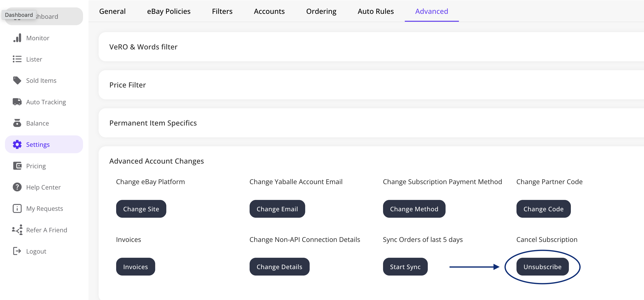Click the Change Method button
644x300 pixels.
tap(414, 209)
